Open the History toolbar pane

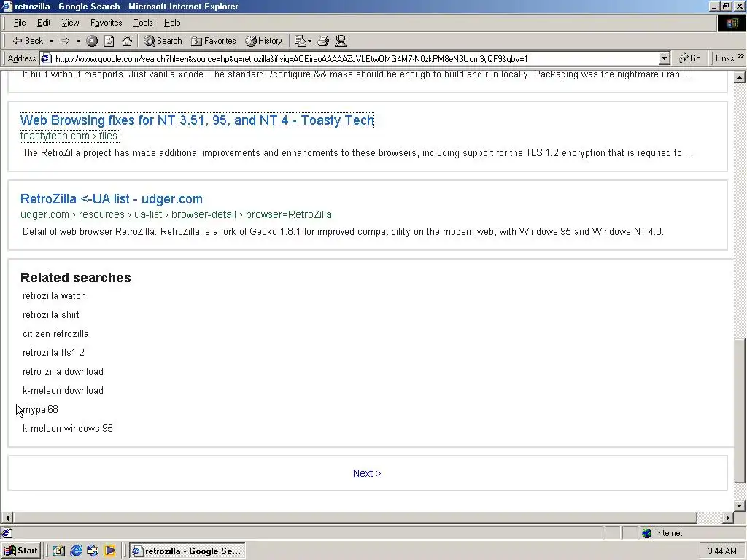coord(263,41)
